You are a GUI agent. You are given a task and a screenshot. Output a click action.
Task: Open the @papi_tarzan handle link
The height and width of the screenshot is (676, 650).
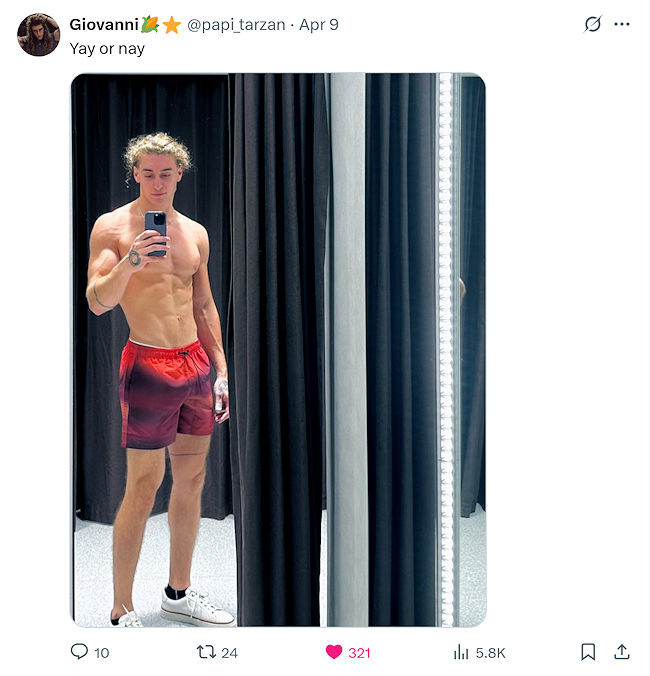[x=236, y=25]
